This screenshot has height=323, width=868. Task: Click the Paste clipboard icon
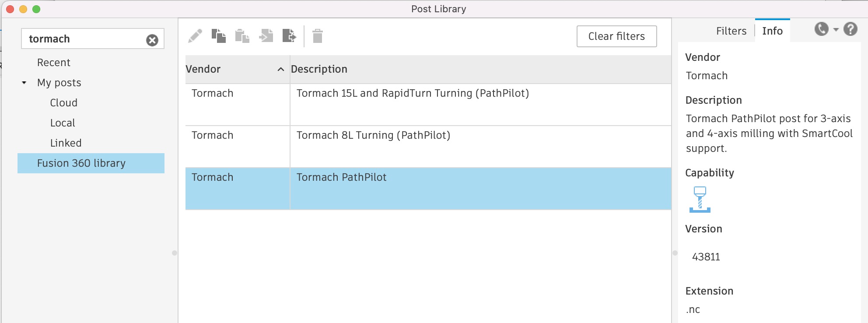(242, 36)
